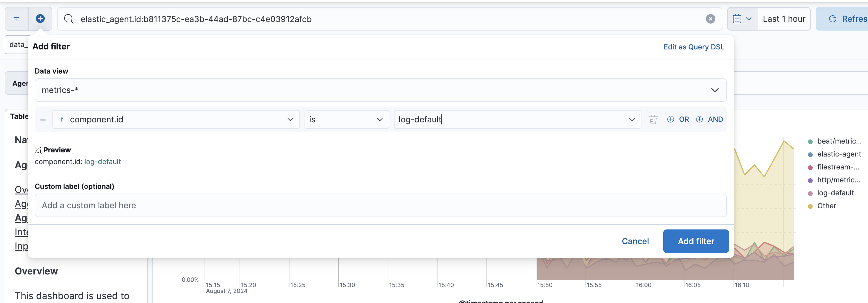Screen dimensions: 868x303
Task: Expand the metrics-* data view dropdown
Action: click(x=380, y=90)
